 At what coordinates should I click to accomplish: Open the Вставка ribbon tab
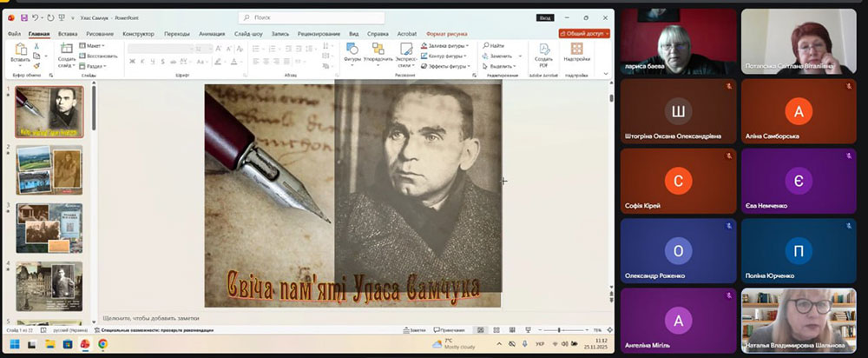coord(68,33)
